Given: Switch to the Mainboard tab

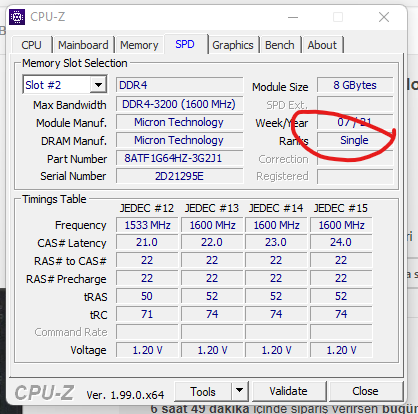Looking at the screenshot, I should (83, 45).
